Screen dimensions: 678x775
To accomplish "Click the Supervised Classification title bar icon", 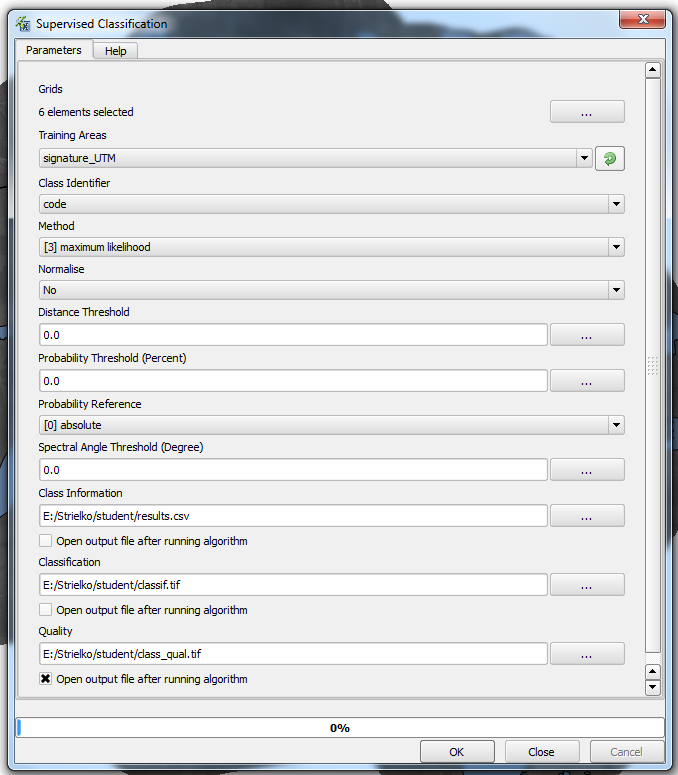I will coord(23,23).
